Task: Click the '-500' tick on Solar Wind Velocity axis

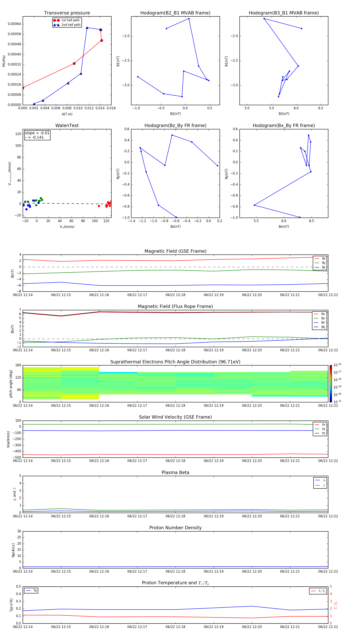Action: [x=17, y=457]
